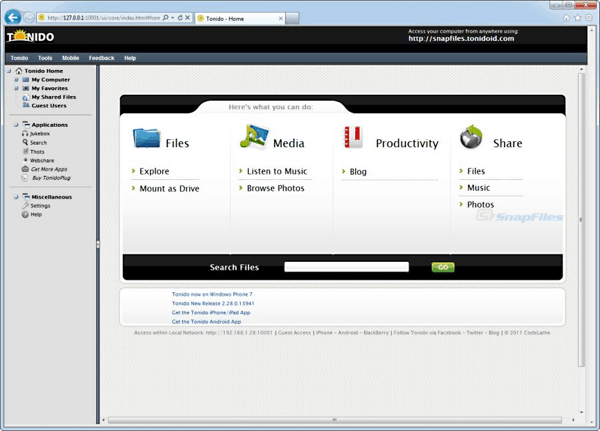Click the browser back arrow button
The image size is (600, 431).
click(x=14, y=17)
